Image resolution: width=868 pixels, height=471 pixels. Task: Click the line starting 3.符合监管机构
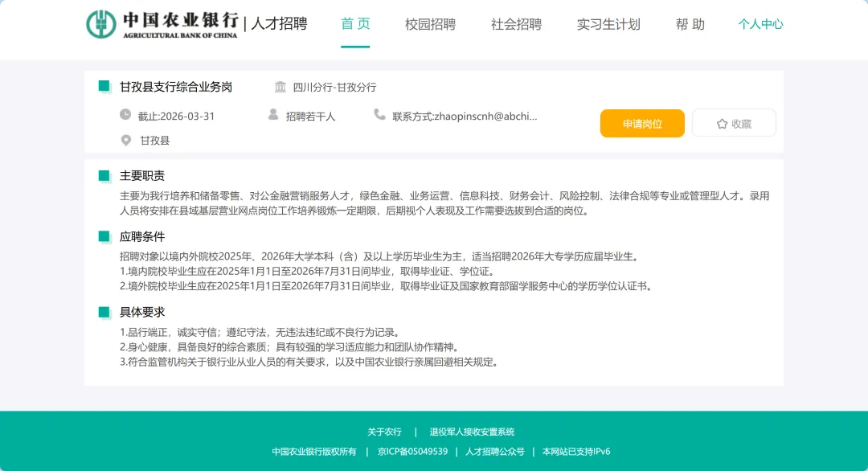[310, 362]
